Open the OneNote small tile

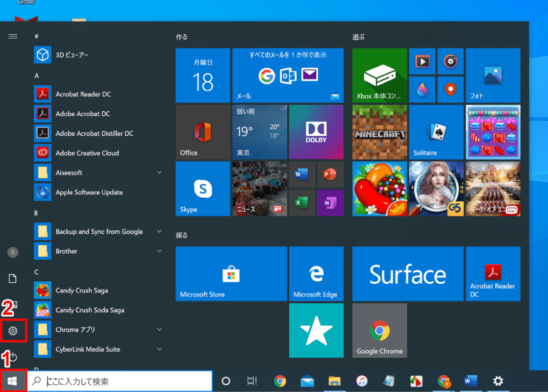pyautogui.click(x=330, y=203)
